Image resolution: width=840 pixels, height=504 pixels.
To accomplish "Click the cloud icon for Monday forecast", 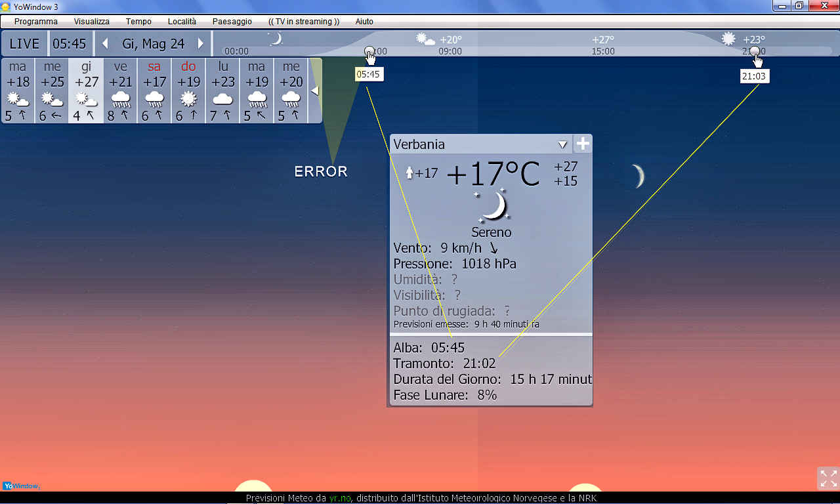I will (x=222, y=100).
